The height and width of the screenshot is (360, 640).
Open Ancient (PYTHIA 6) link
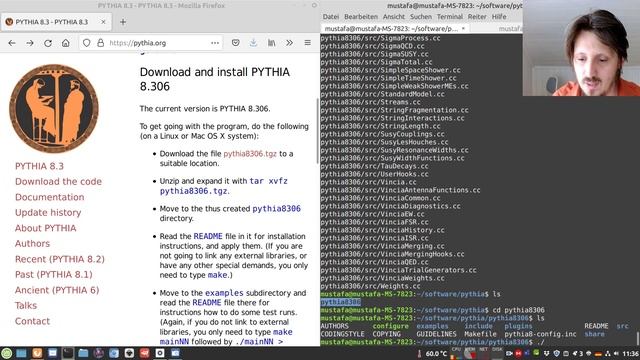tap(57, 290)
